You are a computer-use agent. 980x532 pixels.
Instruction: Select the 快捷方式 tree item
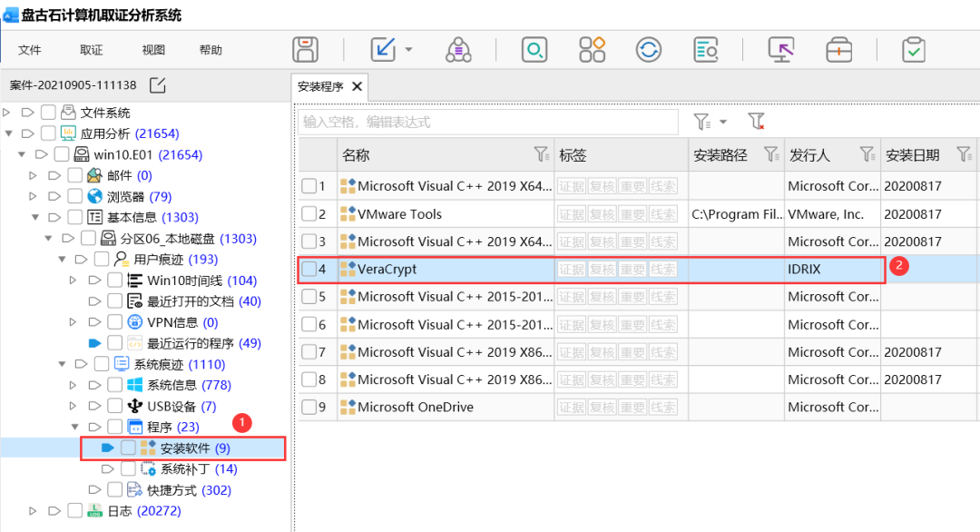coord(189,490)
